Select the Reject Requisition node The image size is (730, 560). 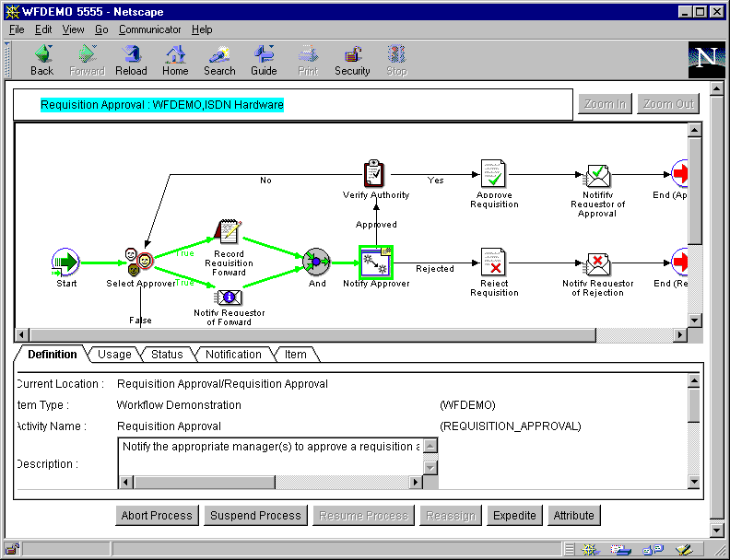493,262
